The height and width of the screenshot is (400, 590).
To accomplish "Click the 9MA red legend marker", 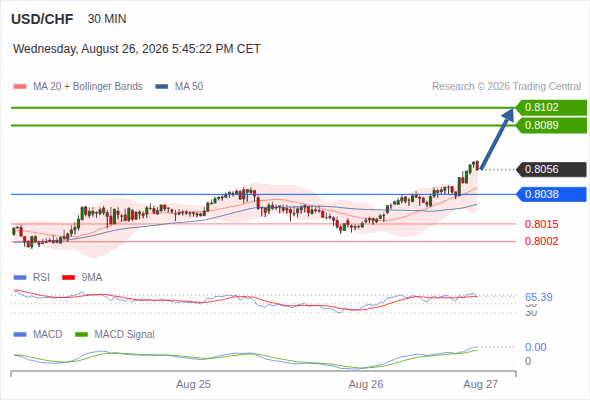I will click(68, 278).
